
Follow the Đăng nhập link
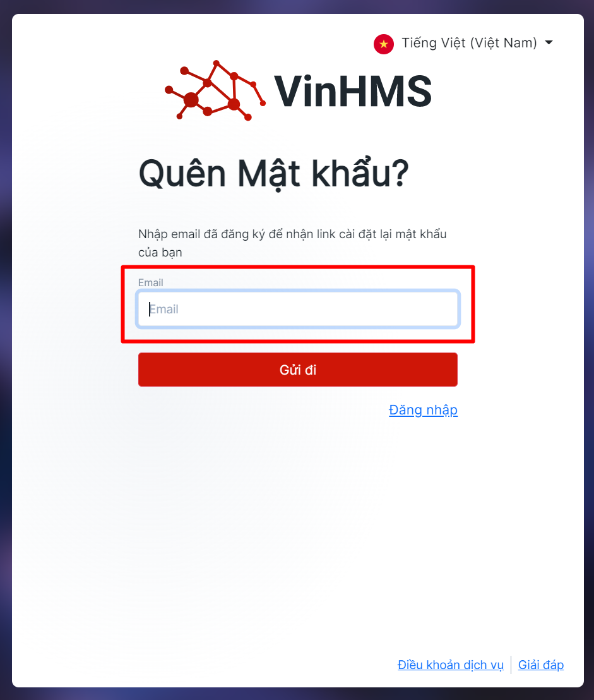tap(423, 410)
